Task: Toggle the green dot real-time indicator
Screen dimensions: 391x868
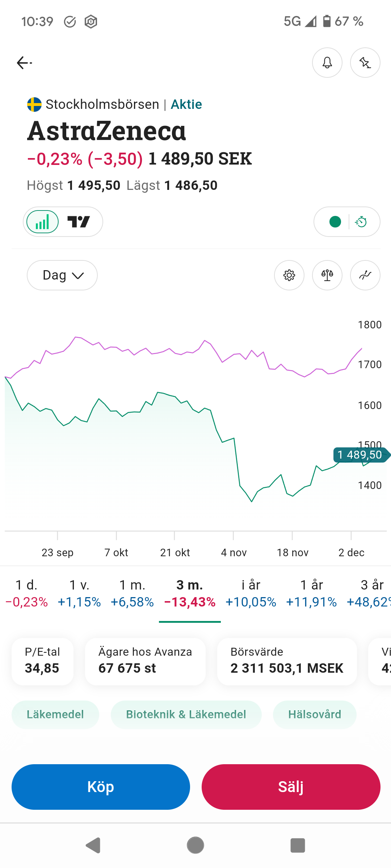Action: (335, 222)
